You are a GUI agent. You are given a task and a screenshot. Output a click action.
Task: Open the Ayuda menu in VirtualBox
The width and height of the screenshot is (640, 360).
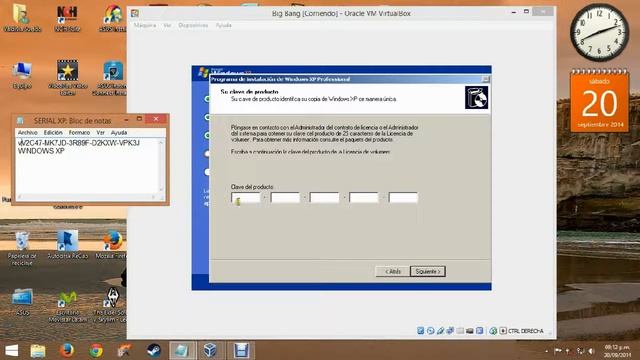point(224,25)
